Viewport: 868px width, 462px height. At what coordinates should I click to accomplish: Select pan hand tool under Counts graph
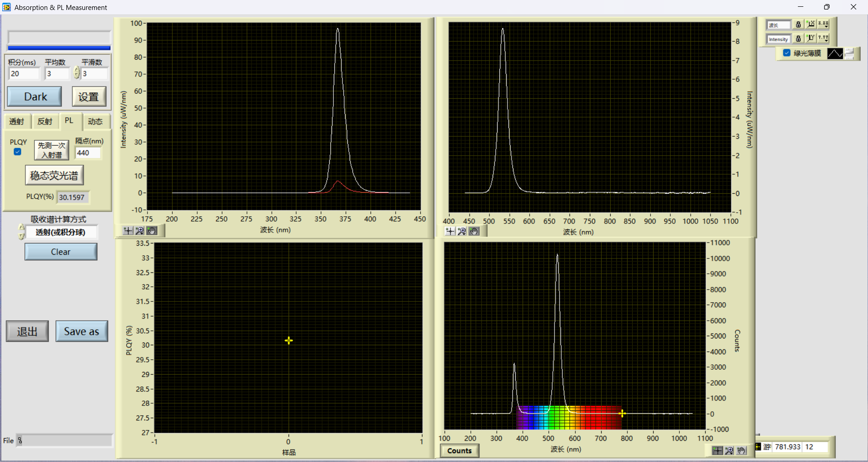[x=741, y=451]
